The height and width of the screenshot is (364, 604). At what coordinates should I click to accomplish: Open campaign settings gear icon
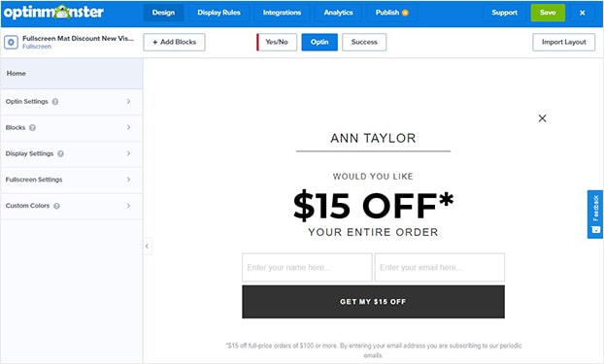[x=11, y=42]
